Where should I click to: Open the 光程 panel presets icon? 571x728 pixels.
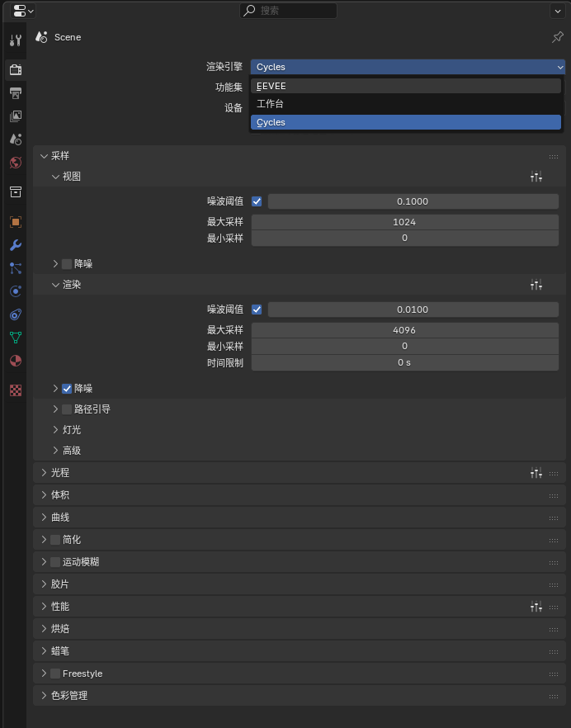pos(536,473)
